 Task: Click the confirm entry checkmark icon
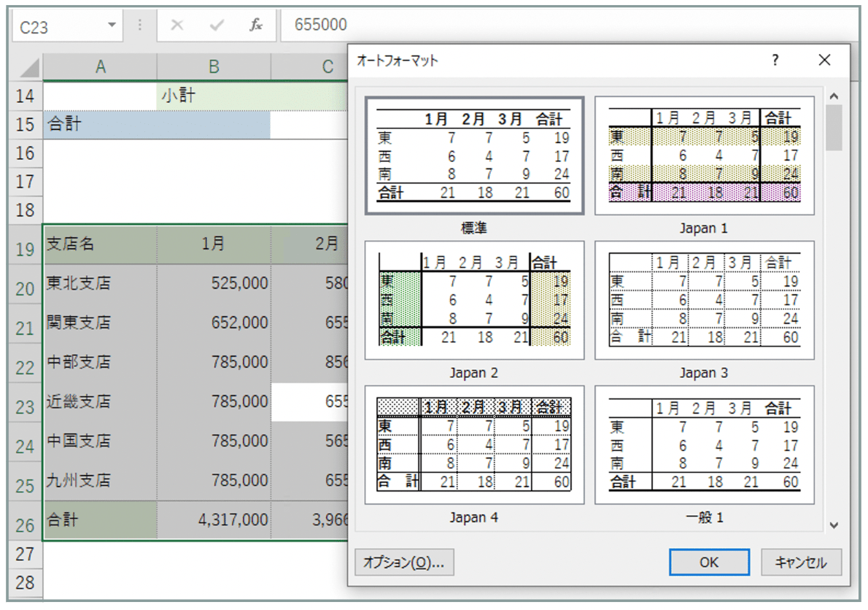[x=217, y=26]
